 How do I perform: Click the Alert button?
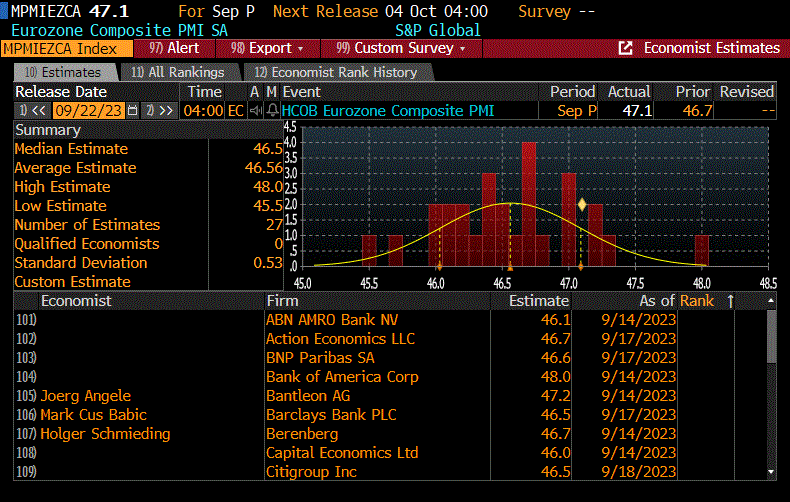coord(174,48)
